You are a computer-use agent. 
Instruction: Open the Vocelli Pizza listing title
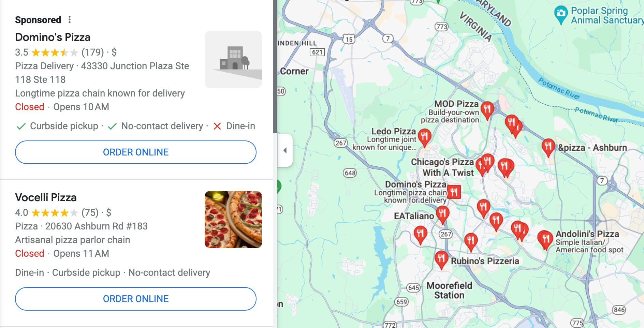pos(46,197)
